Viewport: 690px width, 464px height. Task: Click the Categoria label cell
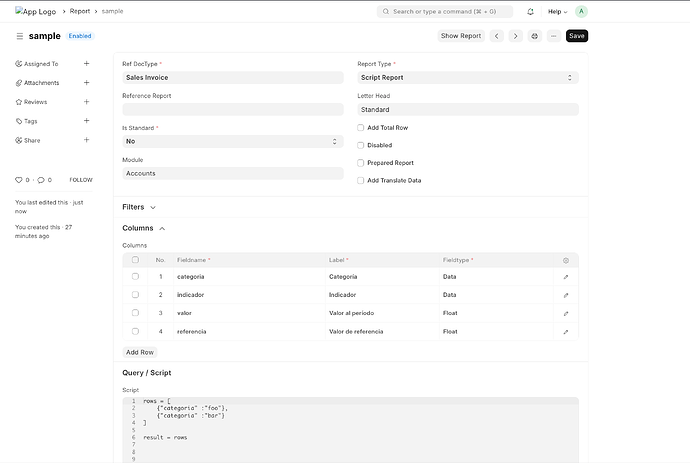(x=382, y=276)
